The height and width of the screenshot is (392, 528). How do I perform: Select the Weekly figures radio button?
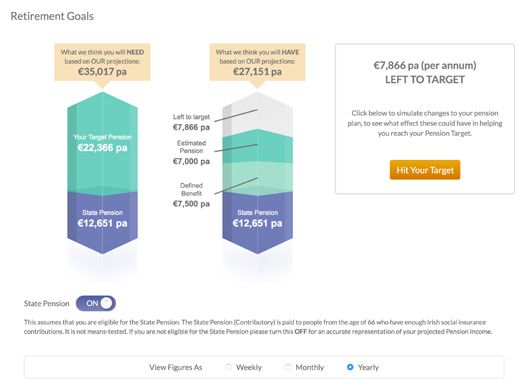pyautogui.click(x=228, y=367)
